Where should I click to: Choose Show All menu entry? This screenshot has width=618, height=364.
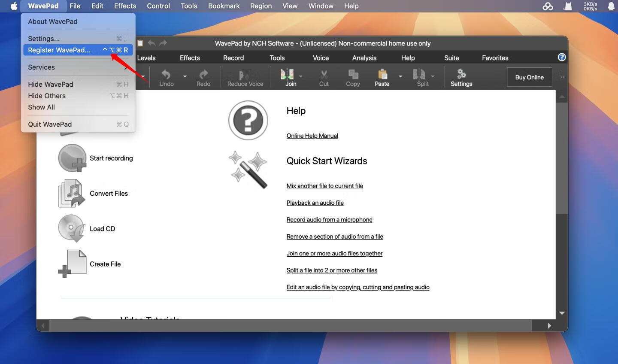coord(78,107)
